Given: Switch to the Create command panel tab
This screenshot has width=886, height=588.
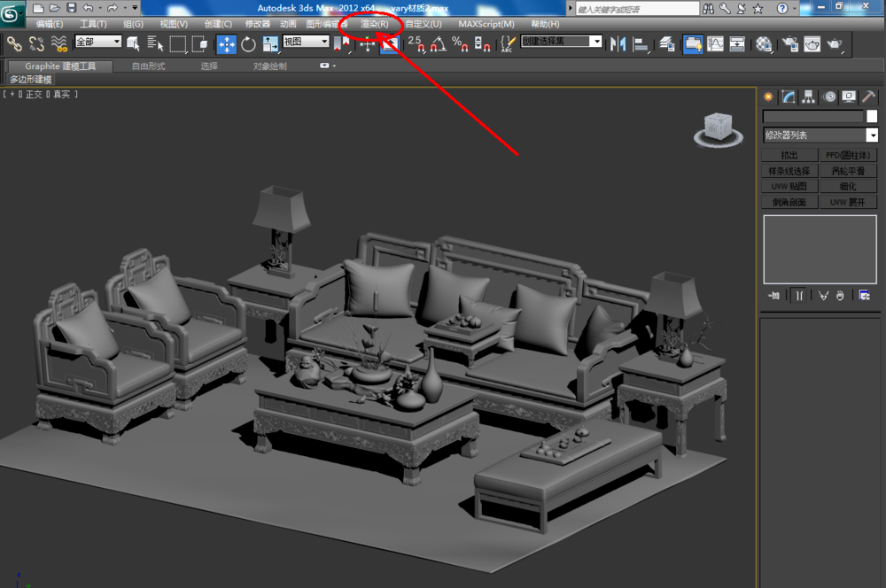Looking at the screenshot, I should (x=768, y=97).
